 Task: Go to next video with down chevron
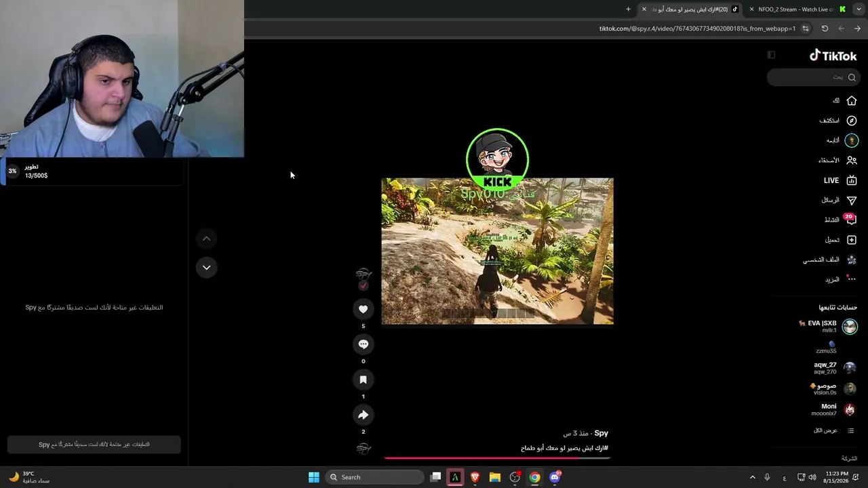(207, 267)
